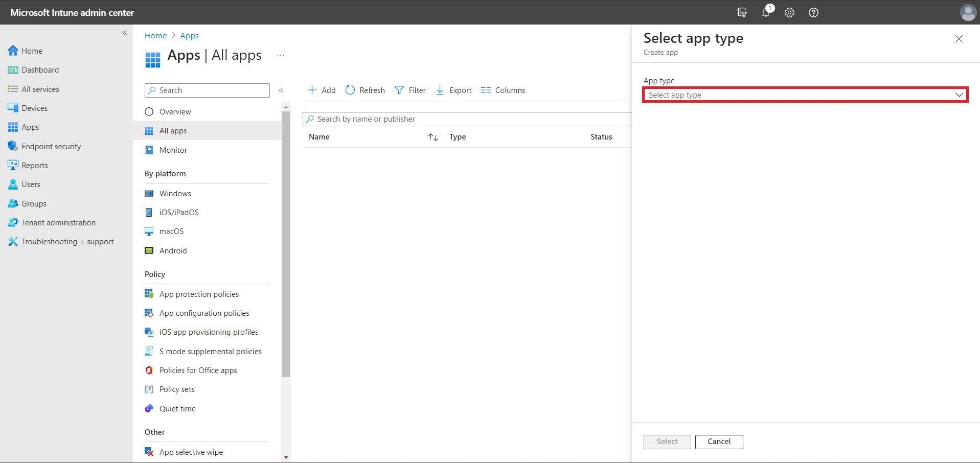Screen dimensions: 980x463
Task: Open the notifications bell icon
Action: 766,12
